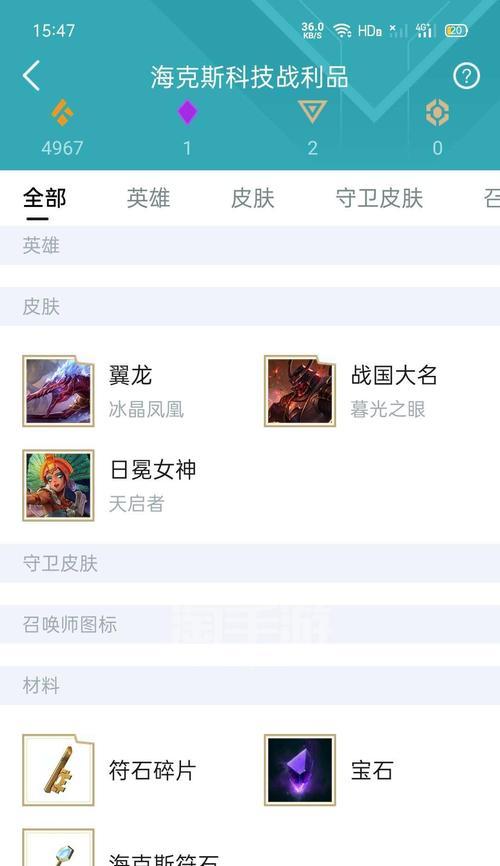Switch to the 守卫皮肤 tab
This screenshot has width=500, height=866.
[x=379, y=198]
